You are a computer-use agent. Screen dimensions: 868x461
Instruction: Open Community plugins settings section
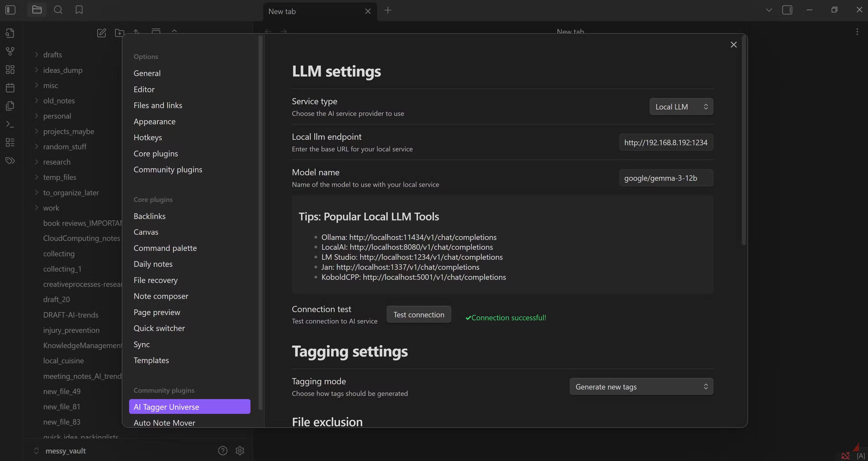click(168, 170)
